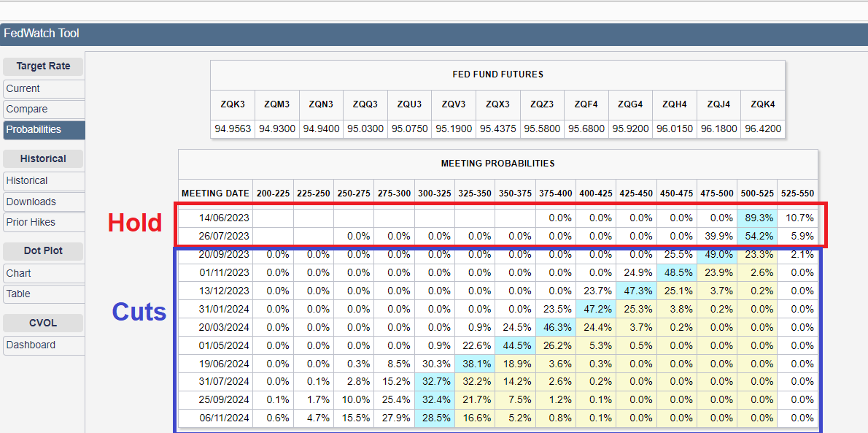The width and height of the screenshot is (868, 433).
Task: Click the 28.5% probability cell
Action: tap(435, 418)
